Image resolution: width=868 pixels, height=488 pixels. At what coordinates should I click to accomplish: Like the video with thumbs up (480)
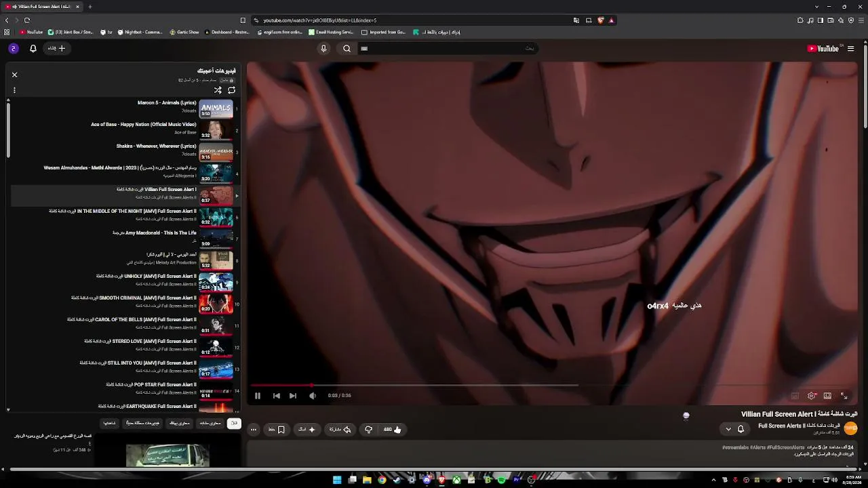pyautogui.click(x=392, y=429)
